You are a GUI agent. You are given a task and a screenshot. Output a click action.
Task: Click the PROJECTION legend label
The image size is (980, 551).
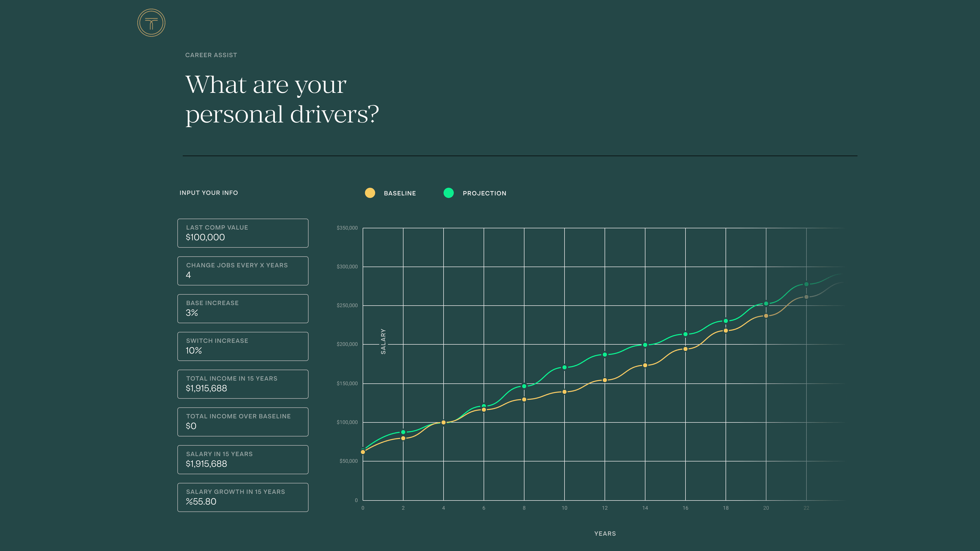click(x=484, y=193)
